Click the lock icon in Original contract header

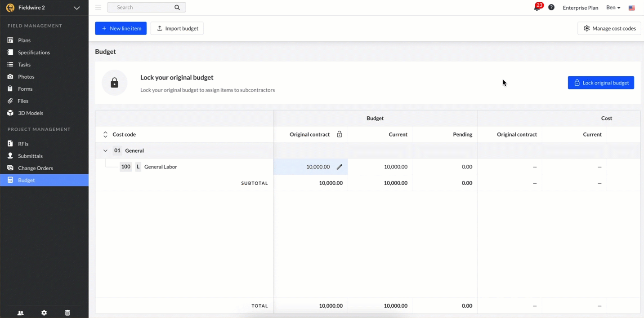pos(340,134)
